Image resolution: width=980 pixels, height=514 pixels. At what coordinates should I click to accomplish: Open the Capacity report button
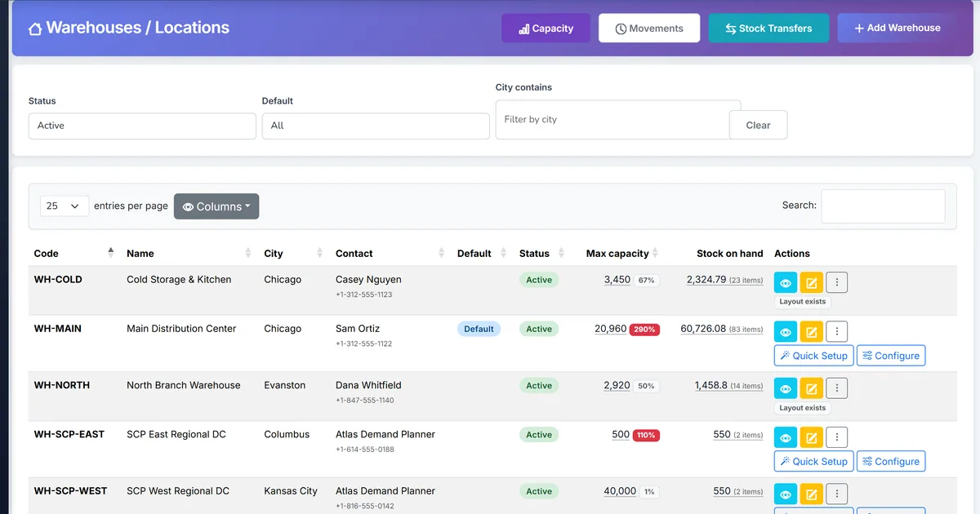pyautogui.click(x=546, y=29)
